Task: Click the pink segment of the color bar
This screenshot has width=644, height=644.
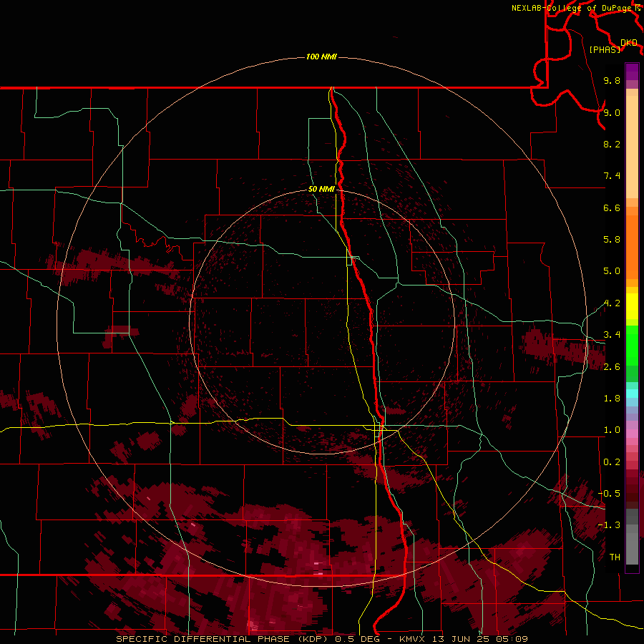Action: coord(632,434)
